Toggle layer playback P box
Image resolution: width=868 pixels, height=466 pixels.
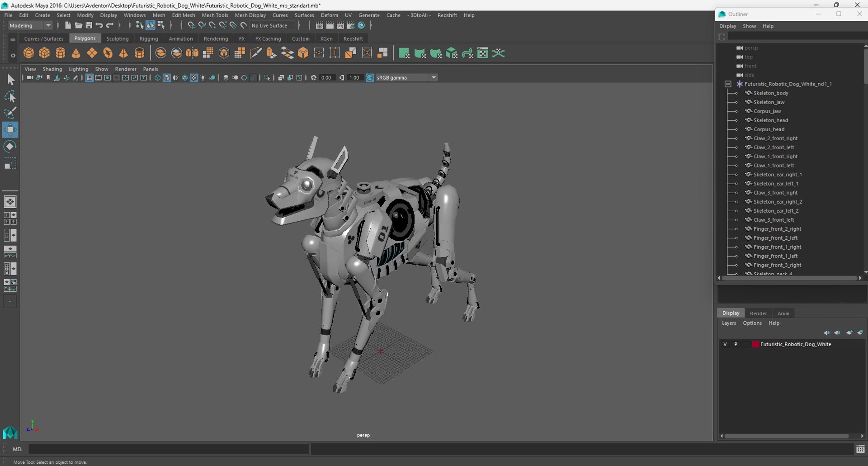point(736,344)
